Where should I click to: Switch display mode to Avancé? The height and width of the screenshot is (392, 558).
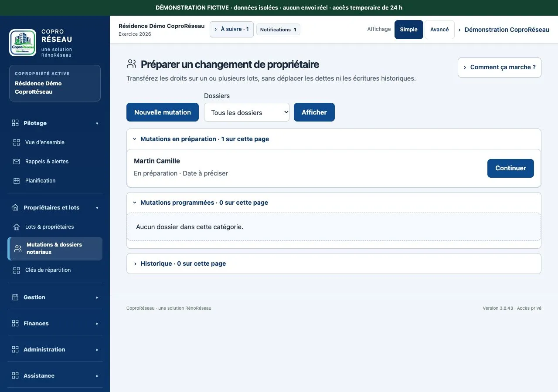439,30
